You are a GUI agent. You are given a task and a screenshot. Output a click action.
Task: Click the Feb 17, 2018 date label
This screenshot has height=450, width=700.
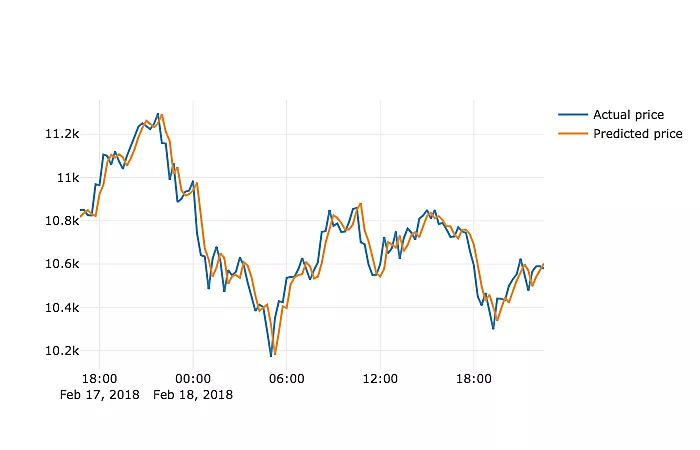tap(99, 395)
